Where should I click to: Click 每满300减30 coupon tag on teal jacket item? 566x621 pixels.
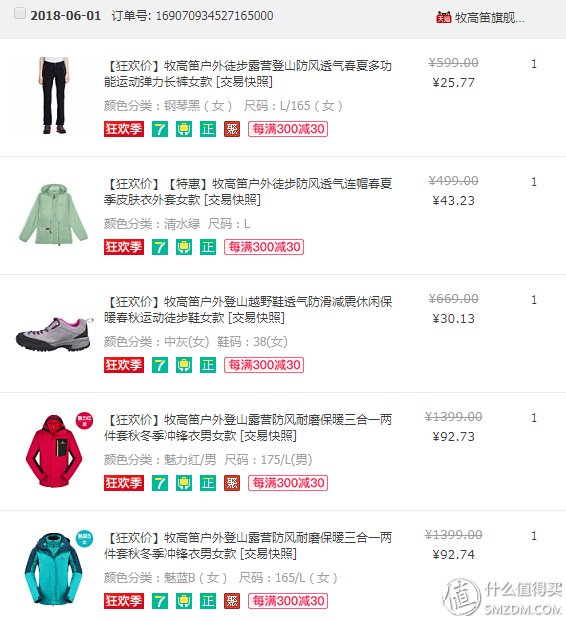pyautogui.click(x=288, y=601)
